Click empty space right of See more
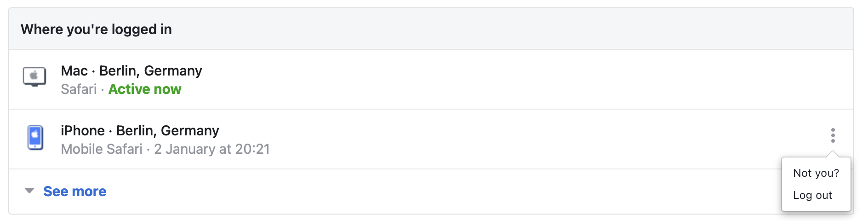This screenshot has width=868, height=221. tap(414, 192)
